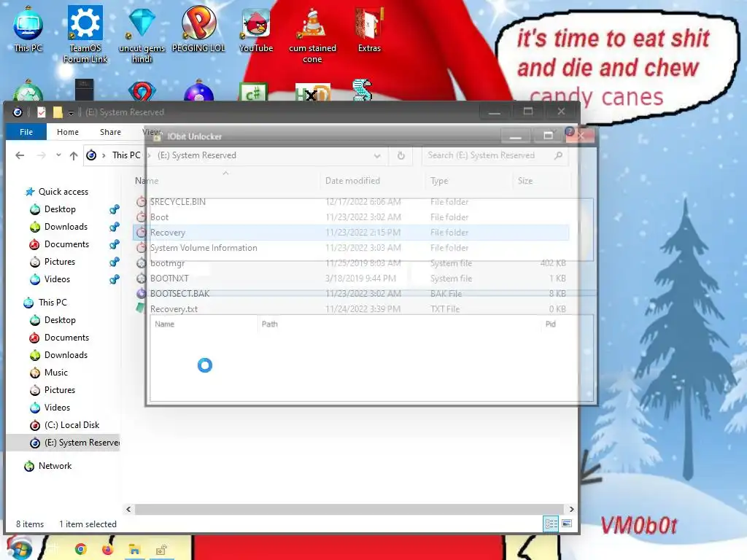The width and height of the screenshot is (747, 560).
Task: Open Extras desktop icon
Action: (369, 28)
